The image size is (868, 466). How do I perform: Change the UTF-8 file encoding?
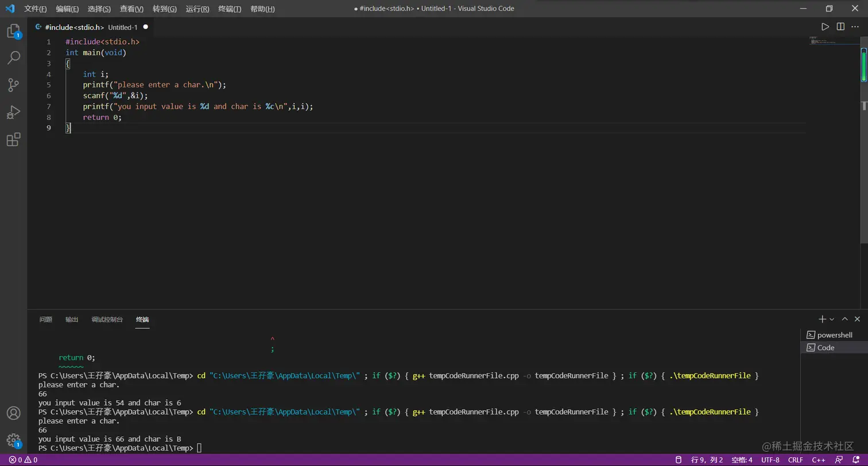click(x=770, y=460)
